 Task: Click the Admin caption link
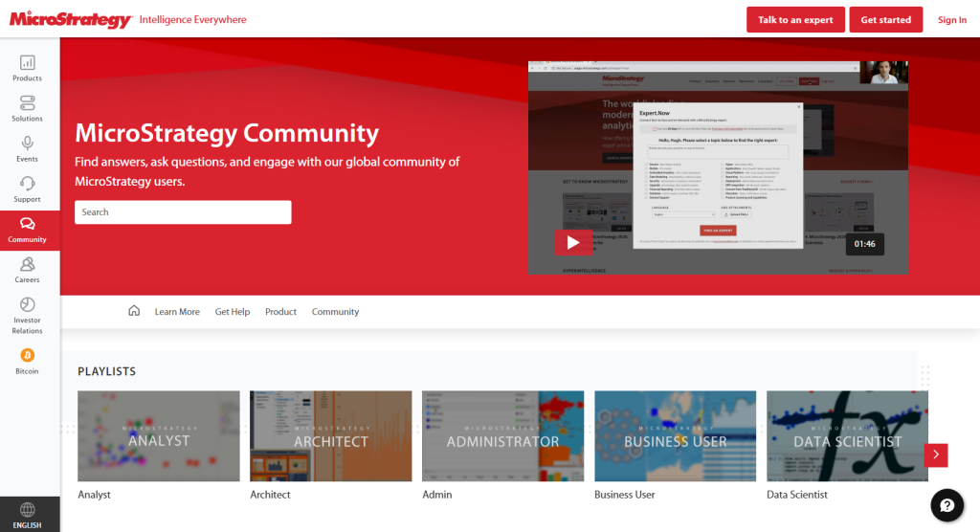(x=436, y=495)
